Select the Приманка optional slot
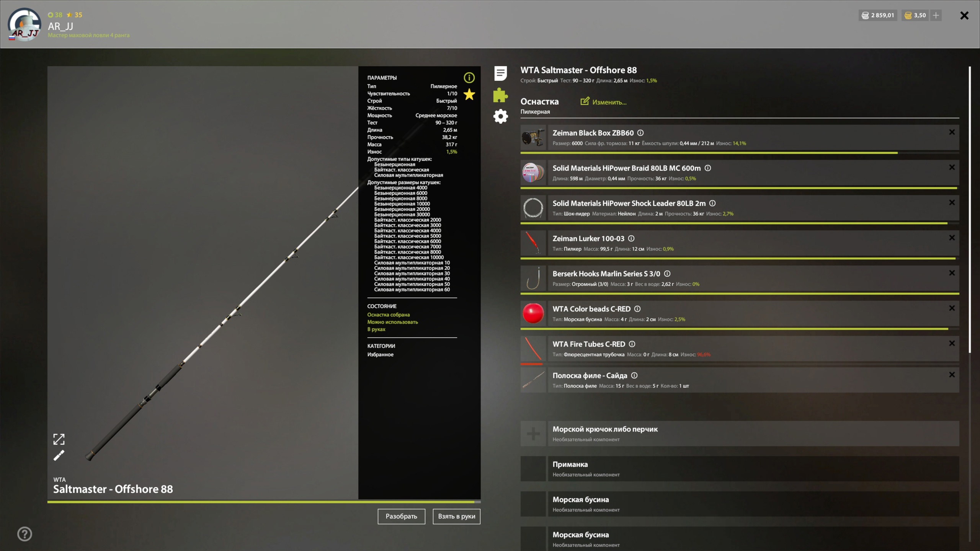This screenshot has height=551, width=980. click(x=740, y=469)
